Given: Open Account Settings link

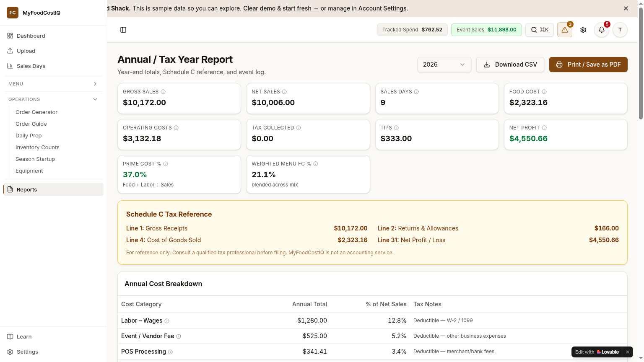Looking at the screenshot, I should (x=382, y=8).
